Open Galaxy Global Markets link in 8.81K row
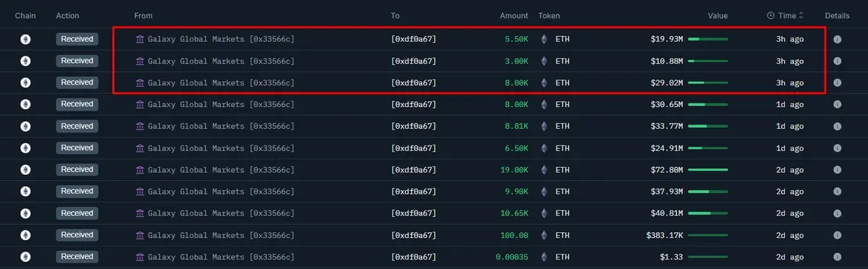This screenshot has height=269, width=868. [196, 127]
